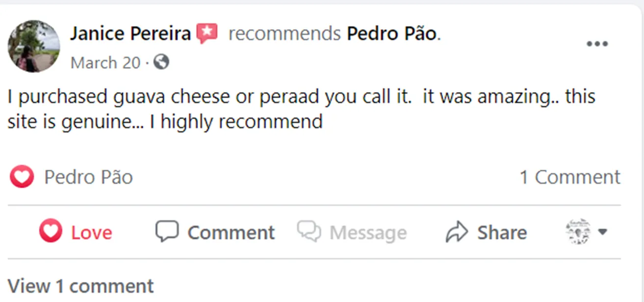
Task: Toggle the Love reaction button
Action: (x=76, y=232)
